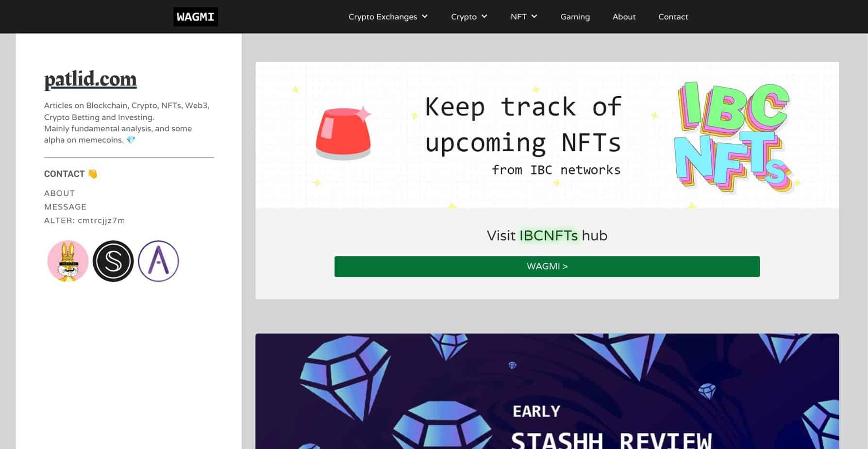868x449 pixels.
Task: Expand the NFT menu chevron
Action: pos(534,17)
